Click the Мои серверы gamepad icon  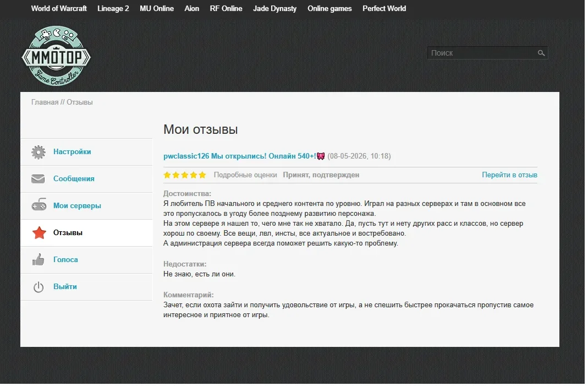(39, 206)
